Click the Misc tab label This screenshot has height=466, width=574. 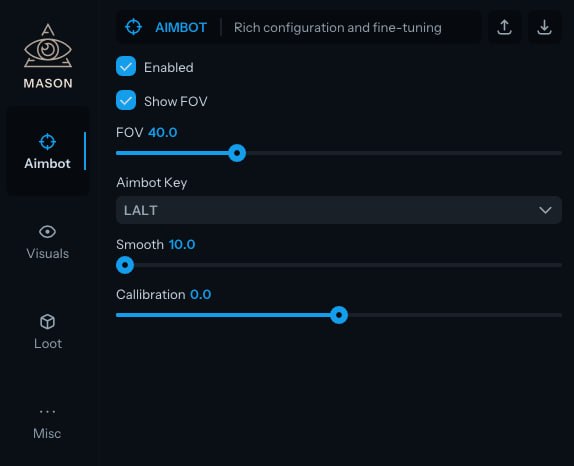(47, 433)
